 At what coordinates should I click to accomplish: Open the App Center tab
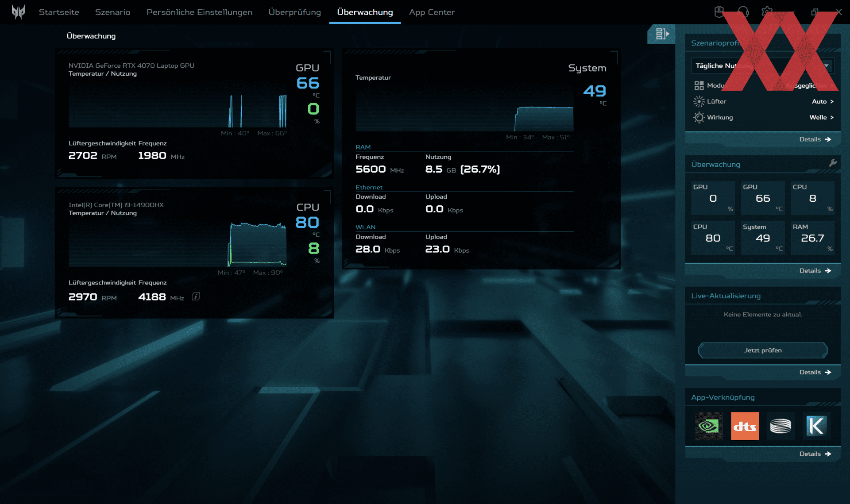(x=432, y=12)
